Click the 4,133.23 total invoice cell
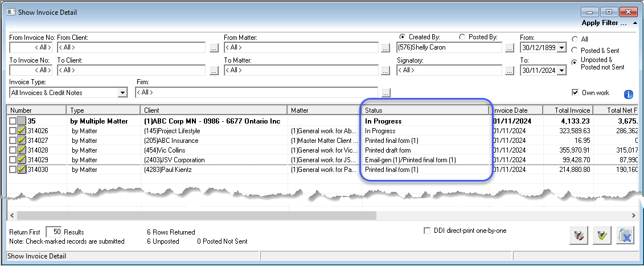 [x=568, y=121]
